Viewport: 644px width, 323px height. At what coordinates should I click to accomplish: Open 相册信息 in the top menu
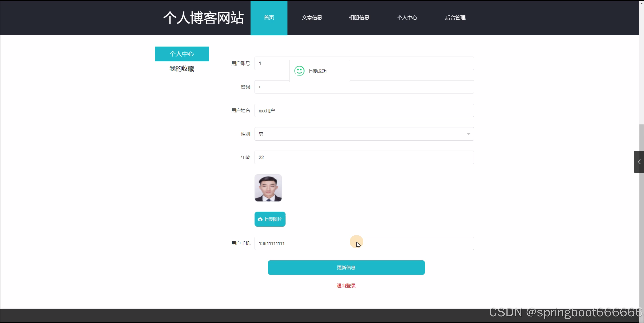pos(359,18)
